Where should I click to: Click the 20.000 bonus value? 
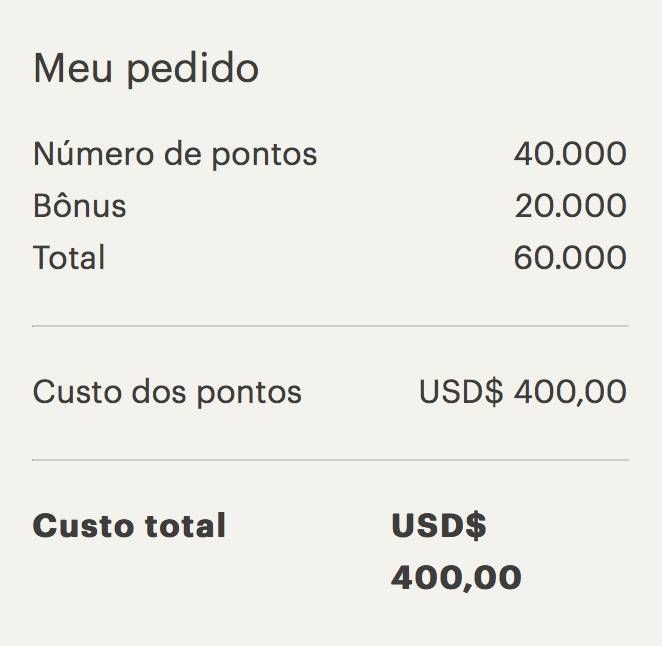570,206
